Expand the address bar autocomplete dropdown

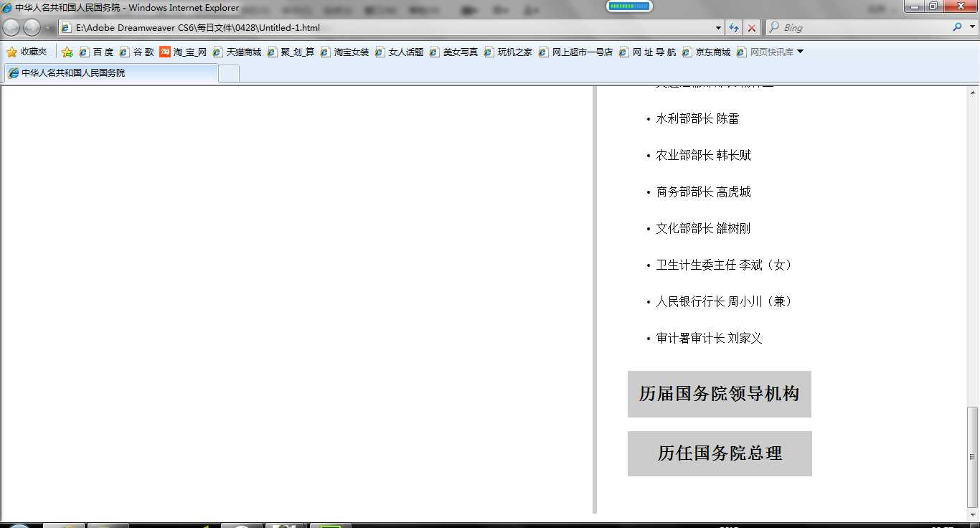click(719, 28)
